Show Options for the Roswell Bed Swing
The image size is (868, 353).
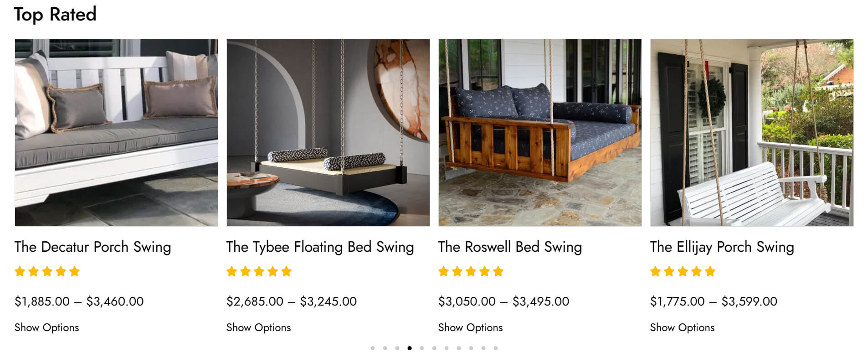pos(470,327)
